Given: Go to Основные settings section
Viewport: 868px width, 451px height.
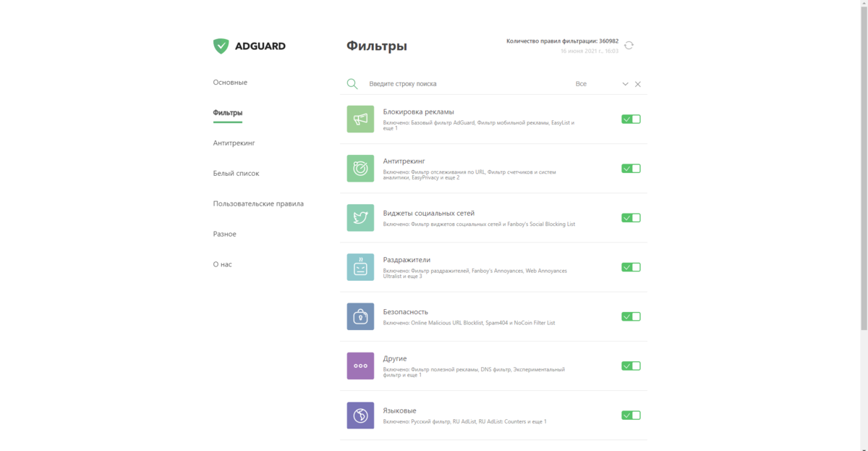Looking at the screenshot, I should (x=230, y=83).
